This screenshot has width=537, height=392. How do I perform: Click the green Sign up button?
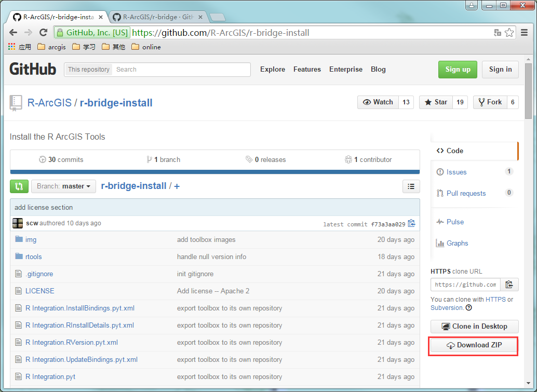(x=458, y=70)
